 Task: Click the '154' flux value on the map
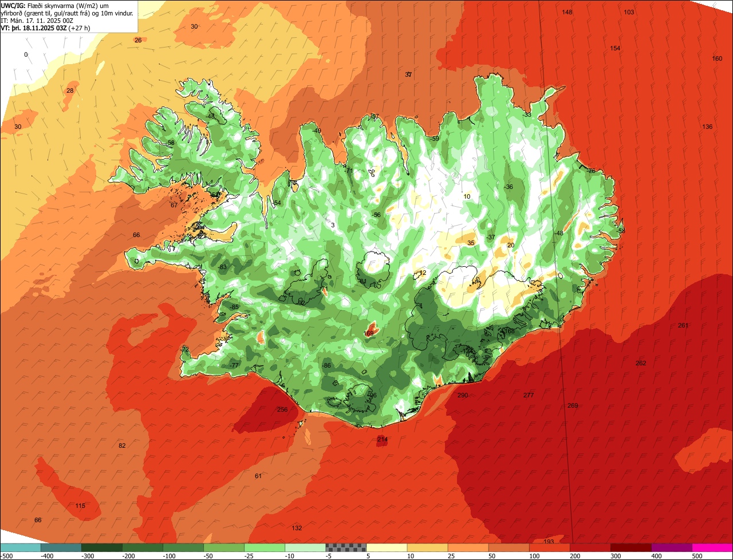(x=615, y=48)
